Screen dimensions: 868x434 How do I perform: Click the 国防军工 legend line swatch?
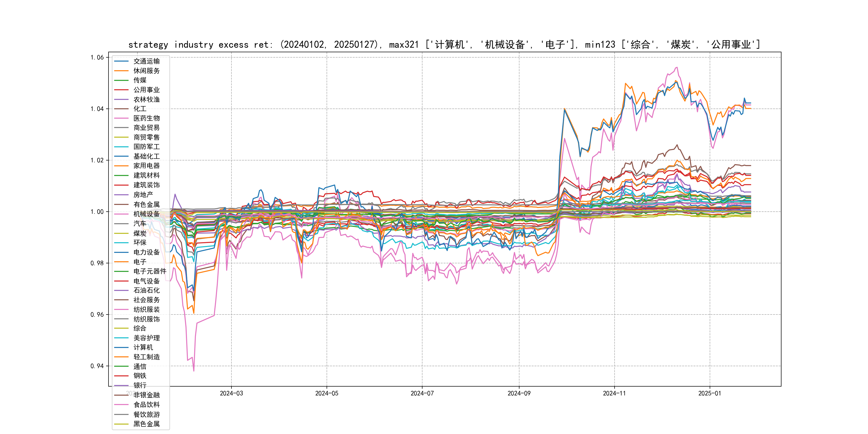(121, 147)
